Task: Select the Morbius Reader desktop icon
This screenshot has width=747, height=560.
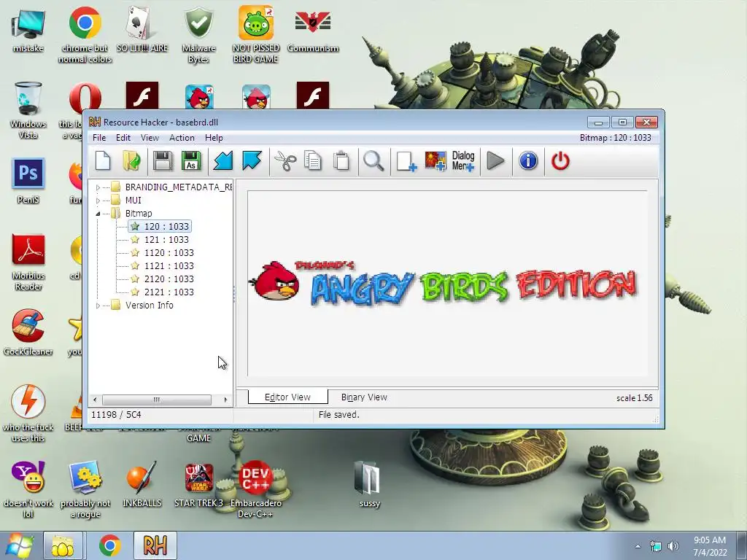Action: (x=28, y=262)
